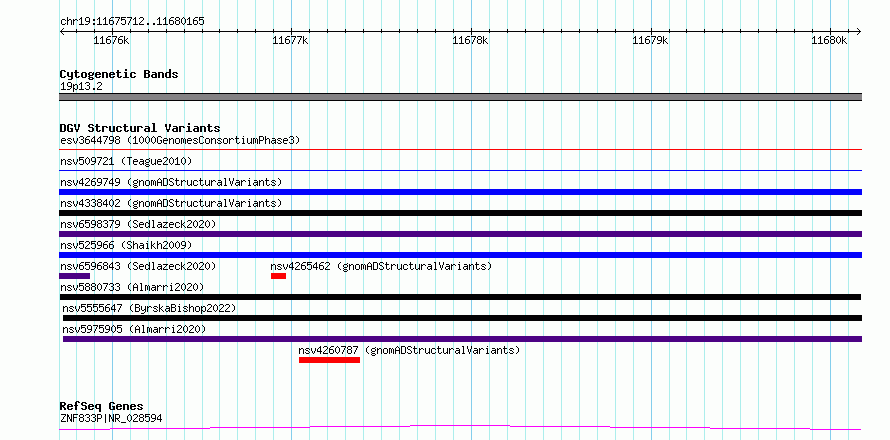Click the short purple nsv6596843 bar
Image resolution: width=890 pixels, height=440 pixels.
(74, 276)
